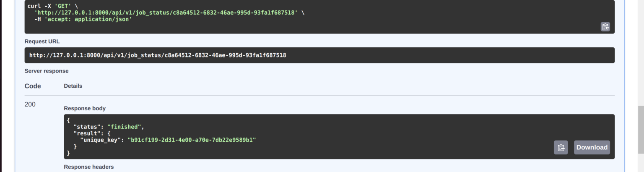Screen dimensions: 644x172
Task: Click the "unique_key" key name
Action: coord(102,140)
